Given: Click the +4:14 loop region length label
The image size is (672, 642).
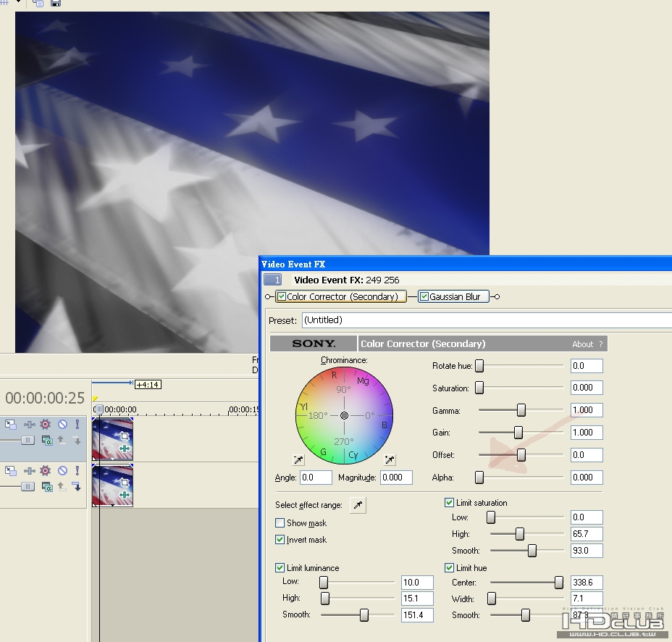Looking at the screenshot, I should pos(148,385).
